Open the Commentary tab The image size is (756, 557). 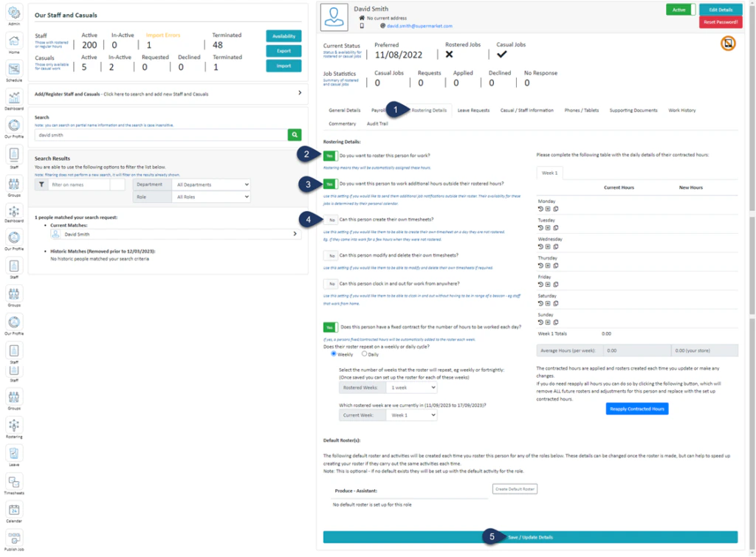coord(343,124)
